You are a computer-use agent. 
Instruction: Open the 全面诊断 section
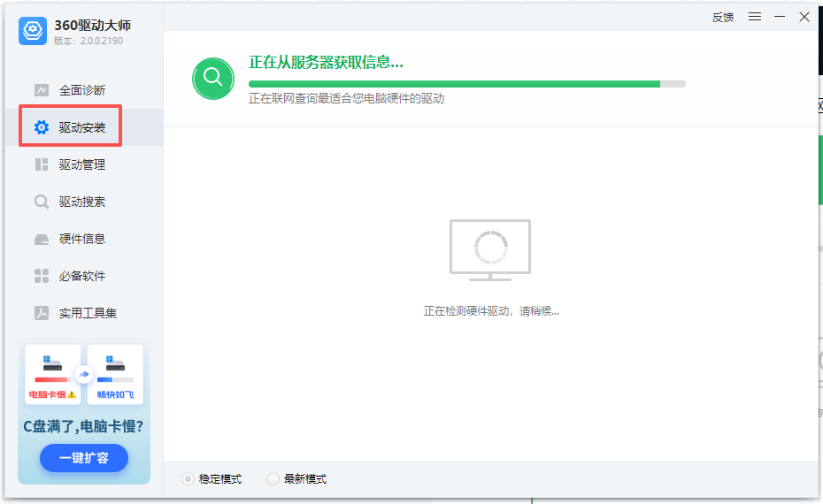coord(84,90)
